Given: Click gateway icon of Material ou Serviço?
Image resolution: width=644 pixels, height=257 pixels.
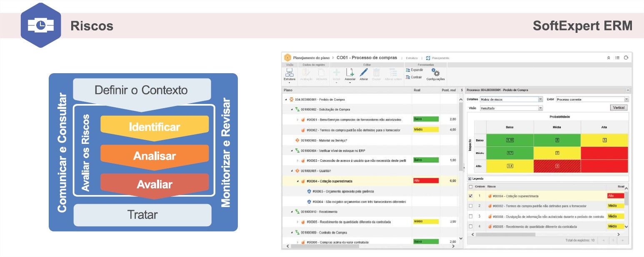Looking at the screenshot, I should pos(297,140).
